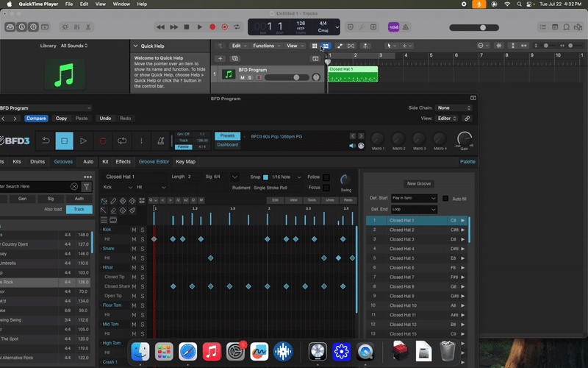The image size is (588, 368).
Task: Open the Library All Sounds dropdown
Action: click(x=74, y=46)
